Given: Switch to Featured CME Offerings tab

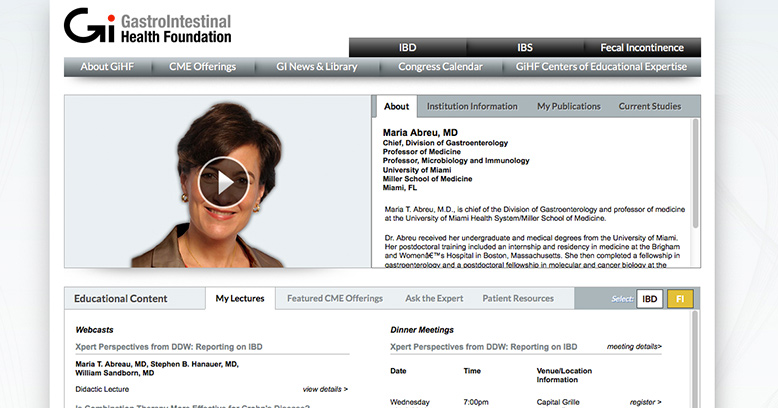Looking at the screenshot, I should coord(335,298).
